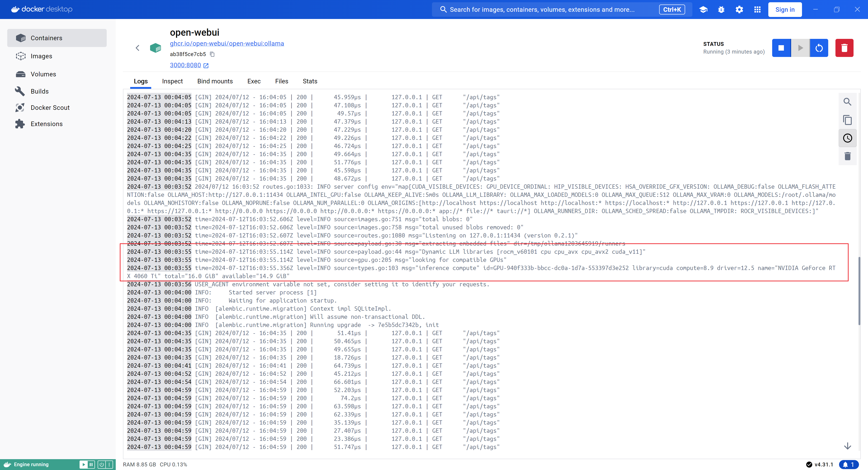Open the Extensions section
Viewport: 868px width, 470px height.
tap(57, 124)
